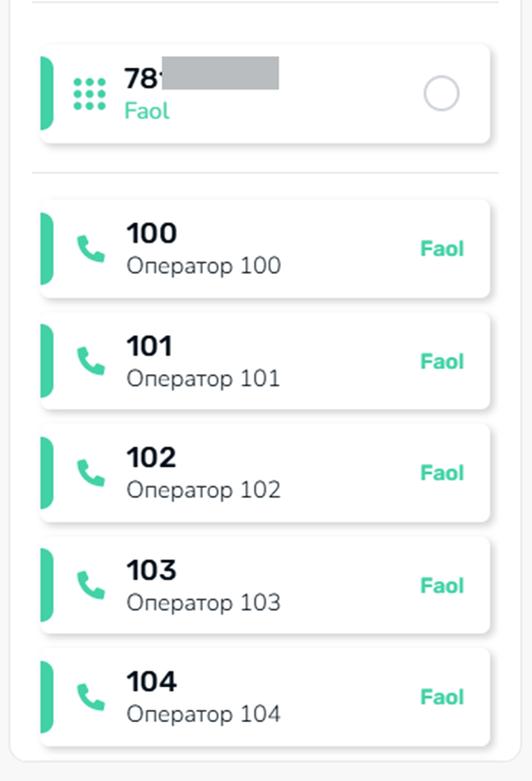This screenshot has width=532, height=781.
Task: Open the Оператор 100 entry
Action: pos(265,248)
